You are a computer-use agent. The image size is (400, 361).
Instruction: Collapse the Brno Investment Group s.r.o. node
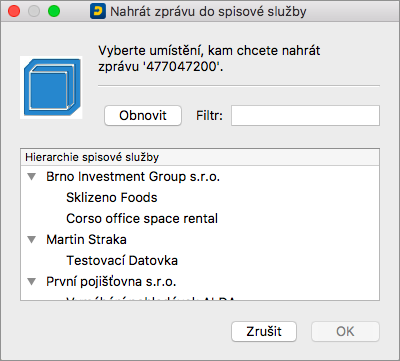tap(32, 176)
